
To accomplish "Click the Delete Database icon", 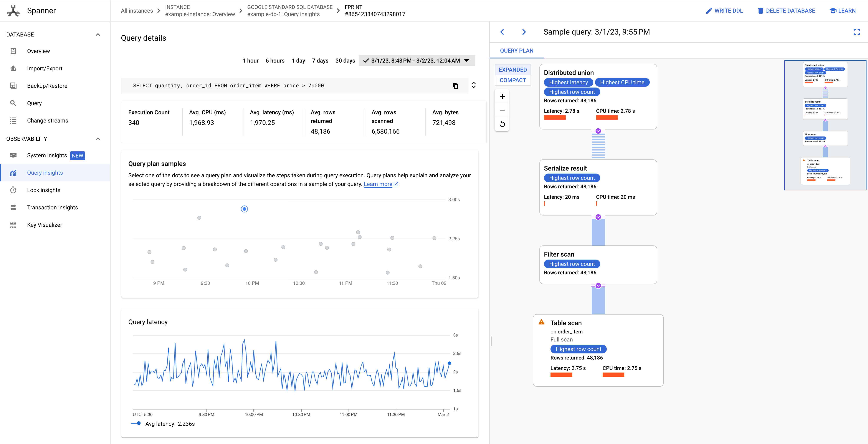I will (x=758, y=10).
